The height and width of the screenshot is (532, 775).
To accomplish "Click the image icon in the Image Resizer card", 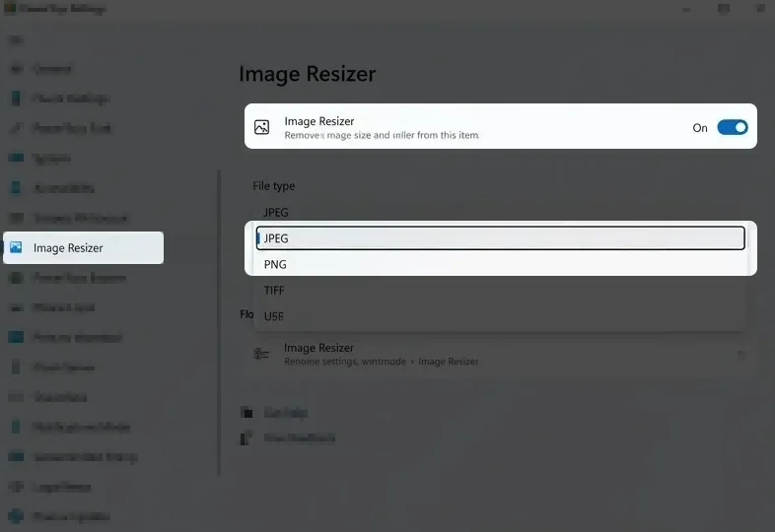I will click(261, 127).
